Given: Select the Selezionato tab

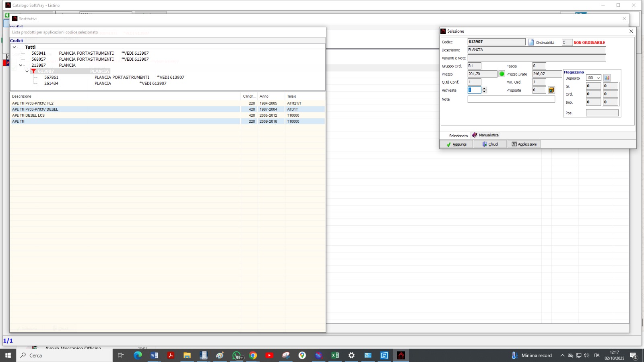Looking at the screenshot, I should [x=458, y=136].
